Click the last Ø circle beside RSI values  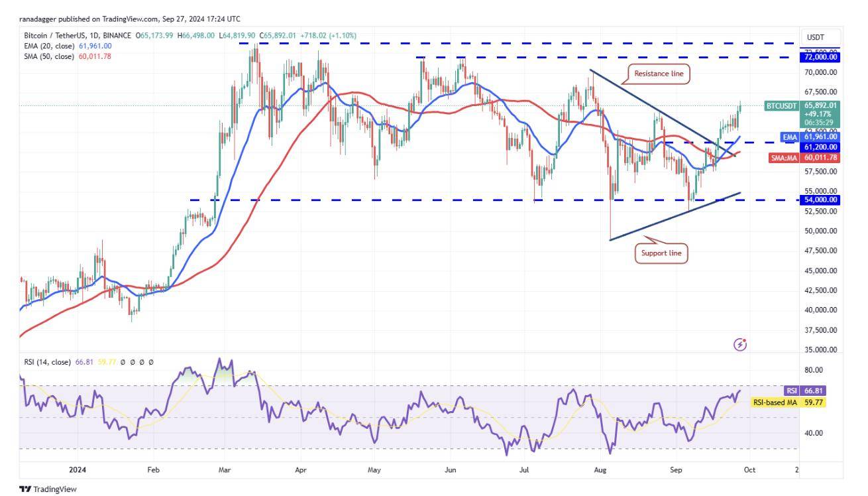pyautogui.click(x=151, y=362)
